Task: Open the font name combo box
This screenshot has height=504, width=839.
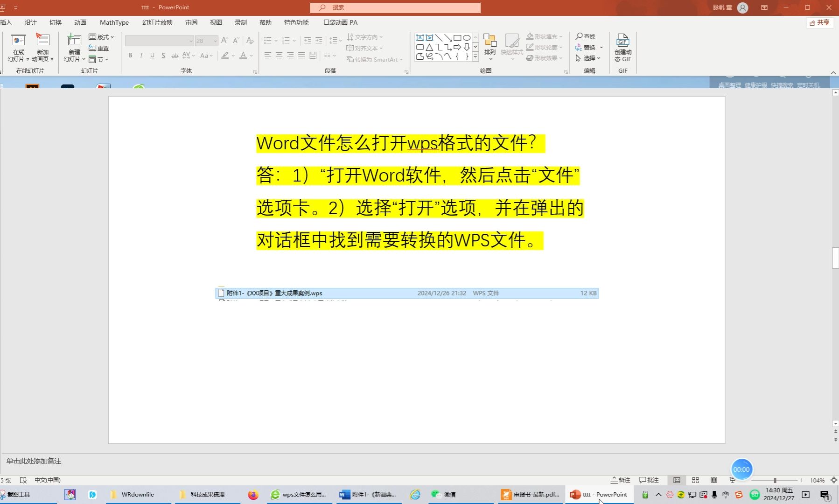Action: pyautogui.click(x=159, y=41)
